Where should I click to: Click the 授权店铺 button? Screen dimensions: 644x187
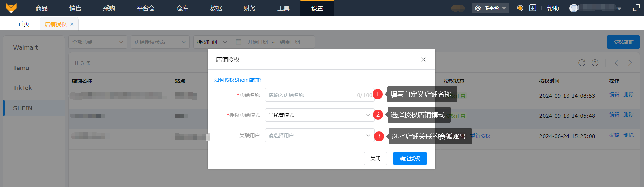coord(623,42)
